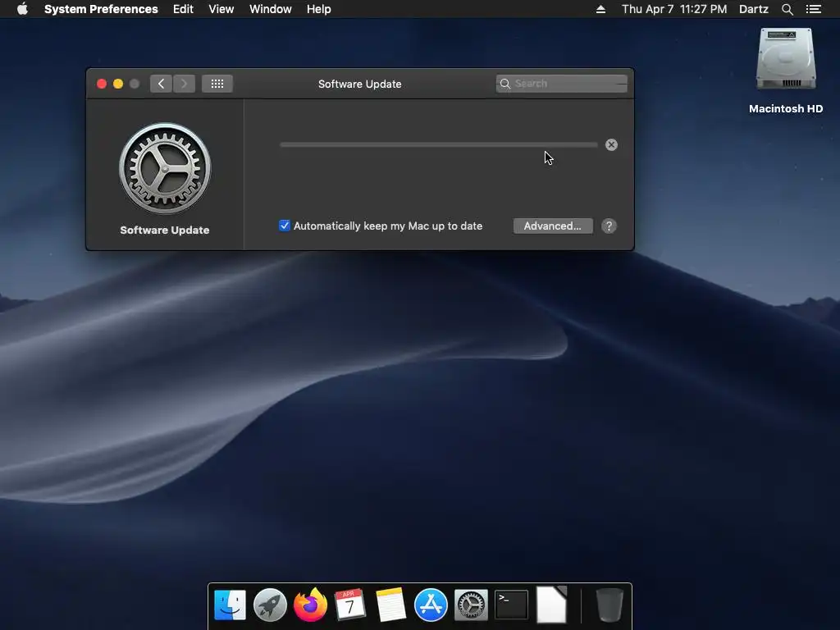
Task: Close the Software Update window
Action: pyautogui.click(x=102, y=84)
